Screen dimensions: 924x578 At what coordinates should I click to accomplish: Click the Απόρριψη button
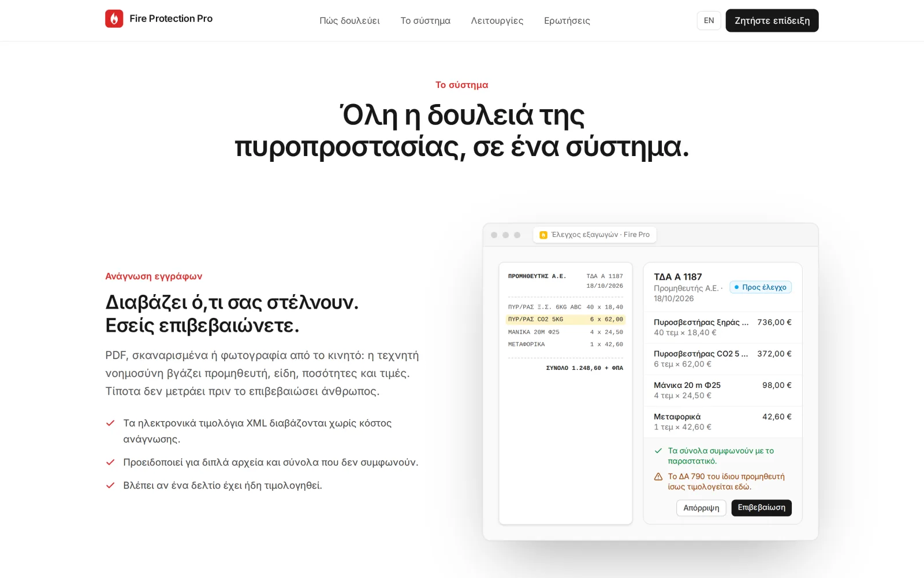pos(701,508)
